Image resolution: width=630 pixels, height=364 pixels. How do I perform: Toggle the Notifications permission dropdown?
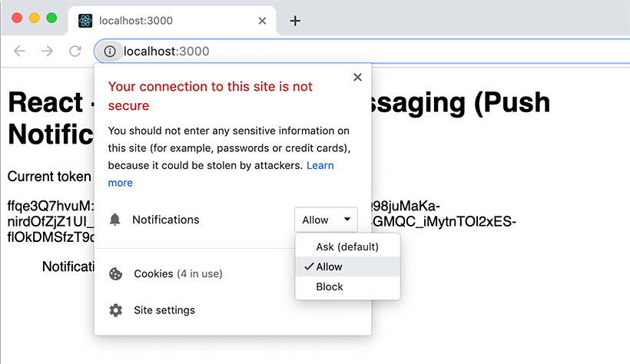[326, 220]
